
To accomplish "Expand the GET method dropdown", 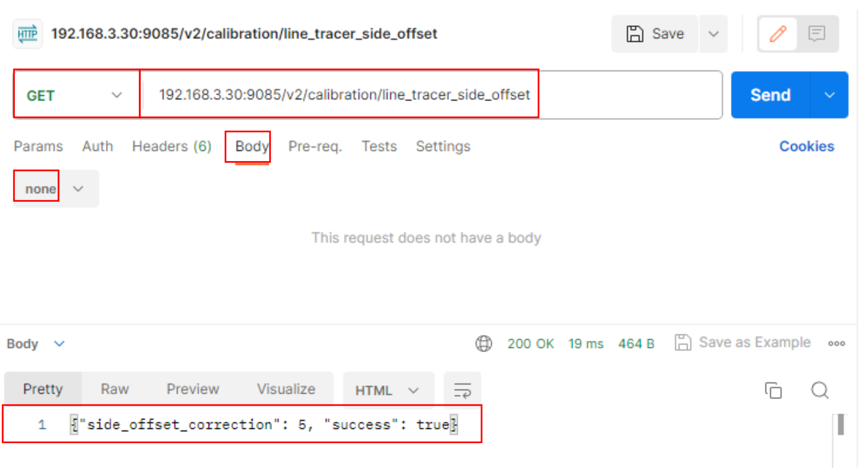I will pyautogui.click(x=76, y=95).
